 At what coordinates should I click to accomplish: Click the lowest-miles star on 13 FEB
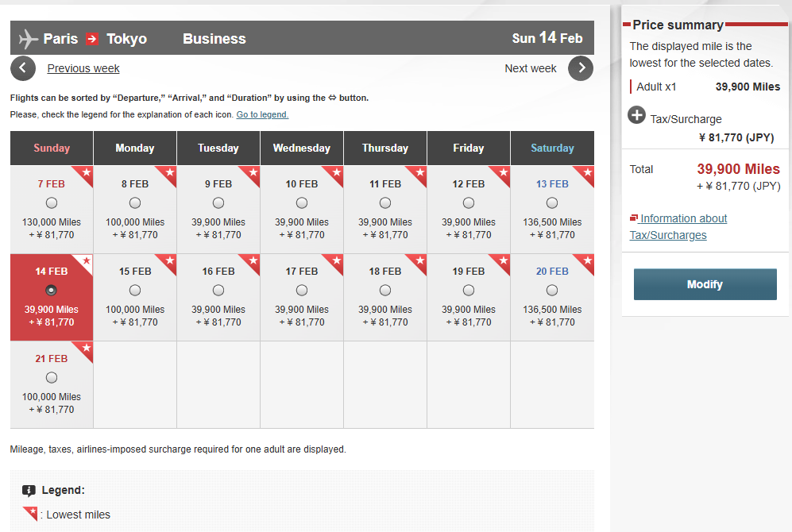[587, 172]
